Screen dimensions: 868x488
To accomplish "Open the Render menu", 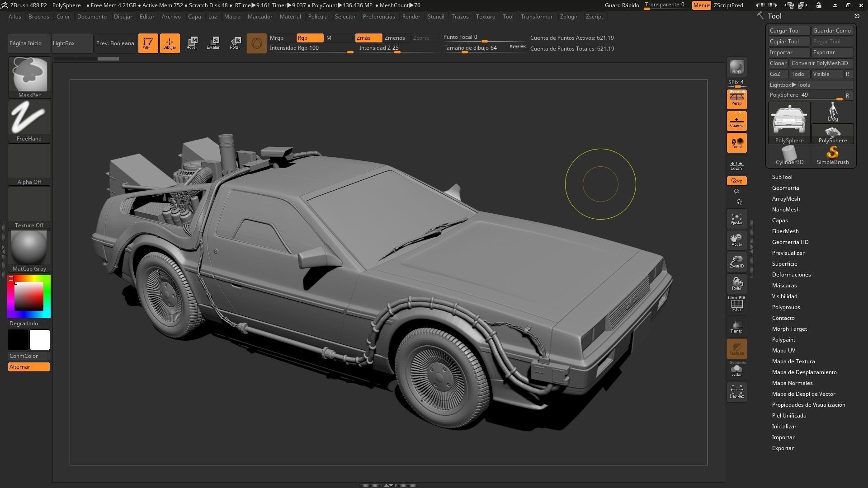I will click(411, 17).
